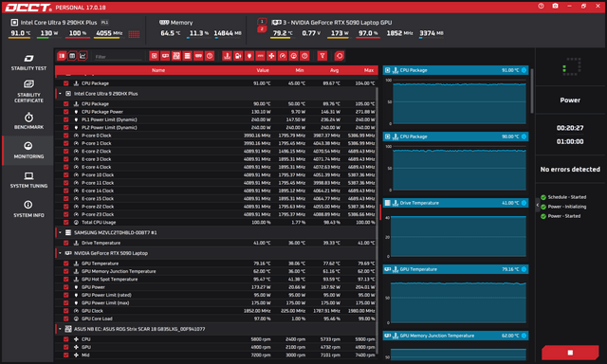Uncheck the CPU Package Power sensor

(x=65, y=112)
